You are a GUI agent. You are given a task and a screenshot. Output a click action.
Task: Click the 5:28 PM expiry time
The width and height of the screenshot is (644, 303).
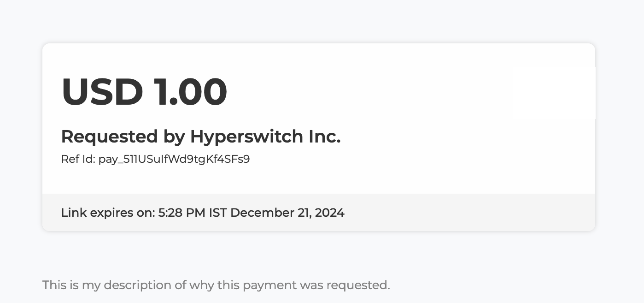click(182, 213)
